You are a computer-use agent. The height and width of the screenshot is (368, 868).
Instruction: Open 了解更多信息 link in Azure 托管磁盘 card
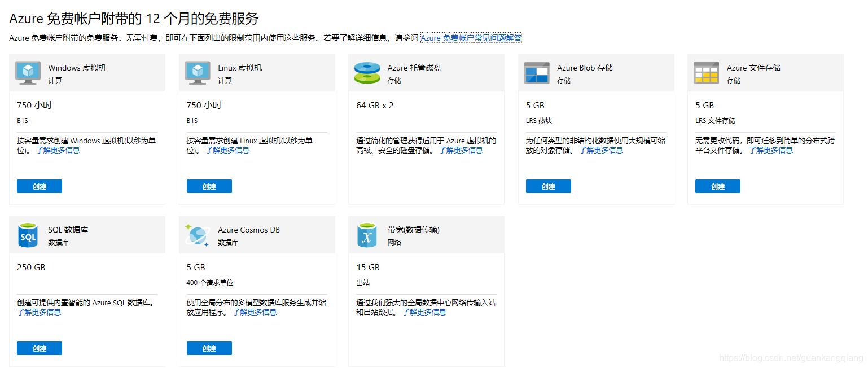[461, 150]
